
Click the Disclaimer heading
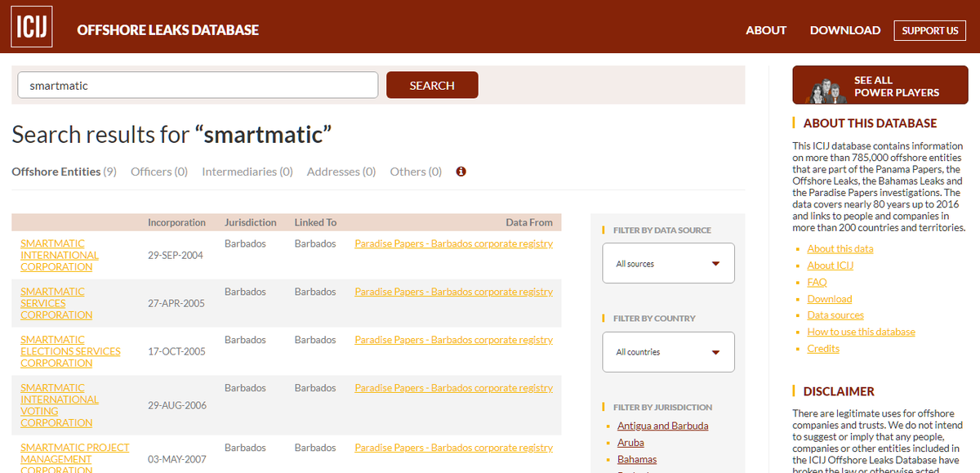pyautogui.click(x=839, y=391)
